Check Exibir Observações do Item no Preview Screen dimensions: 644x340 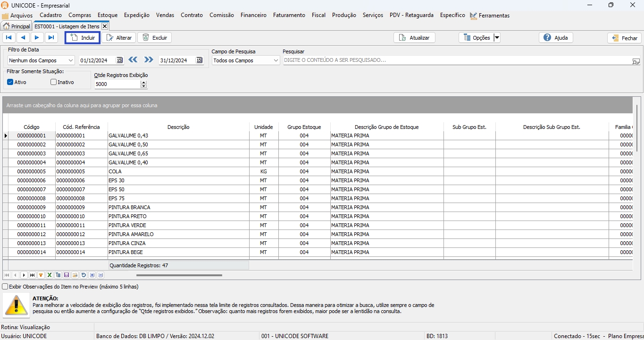[x=5, y=287]
